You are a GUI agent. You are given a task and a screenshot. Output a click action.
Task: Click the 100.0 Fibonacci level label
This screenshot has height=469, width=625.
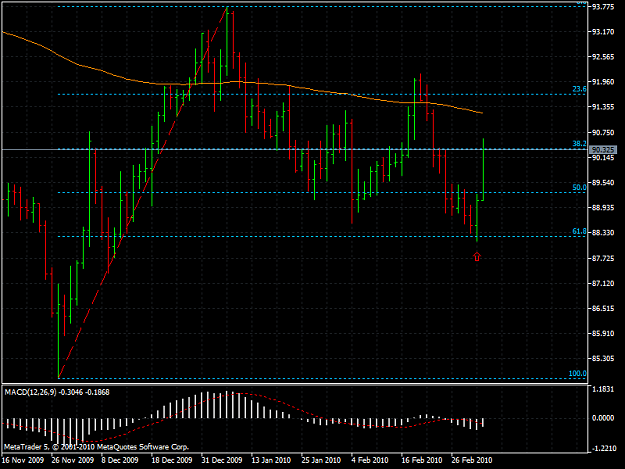(577, 373)
